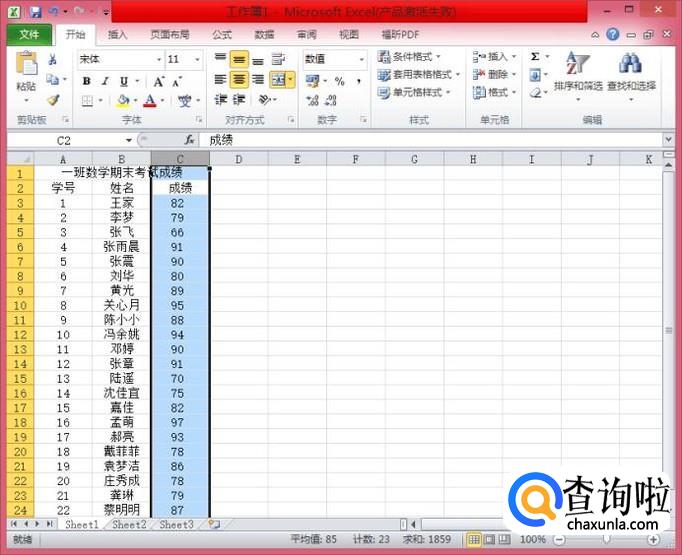Viewport: 682px width, 555px height.
Task: Open the File tab
Action: click(29, 34)
